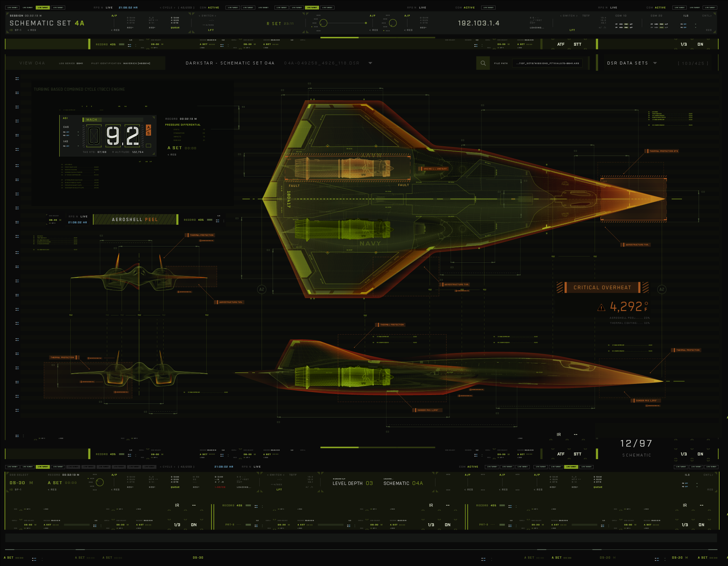Select the Critical Overheat alert banner
Screen dimensions: 728x566
(602, 287)
